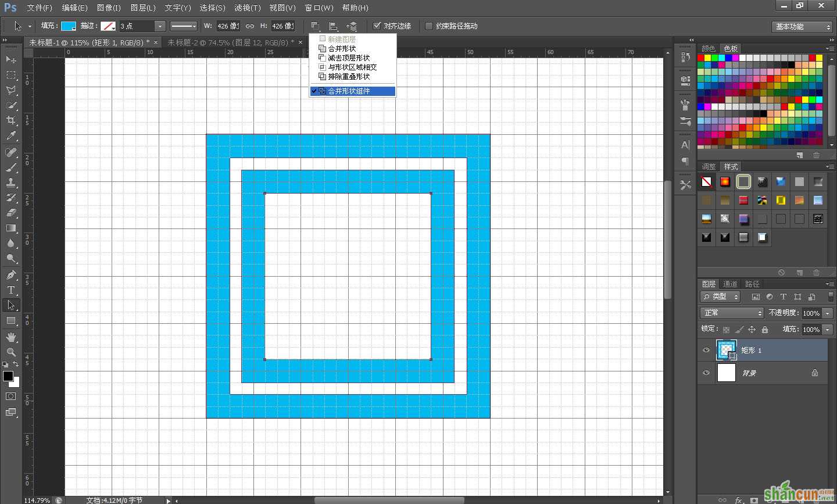Select the Eraser tool

[x=11, y=213]
